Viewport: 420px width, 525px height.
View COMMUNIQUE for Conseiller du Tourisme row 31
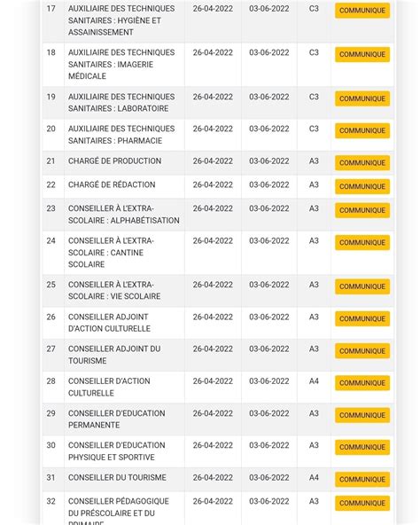362,480
